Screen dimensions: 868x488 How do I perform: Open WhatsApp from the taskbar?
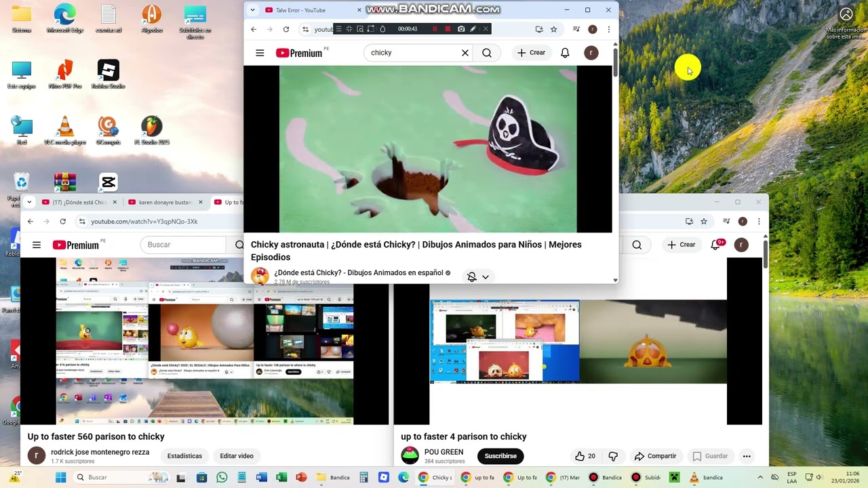(222, 478)
